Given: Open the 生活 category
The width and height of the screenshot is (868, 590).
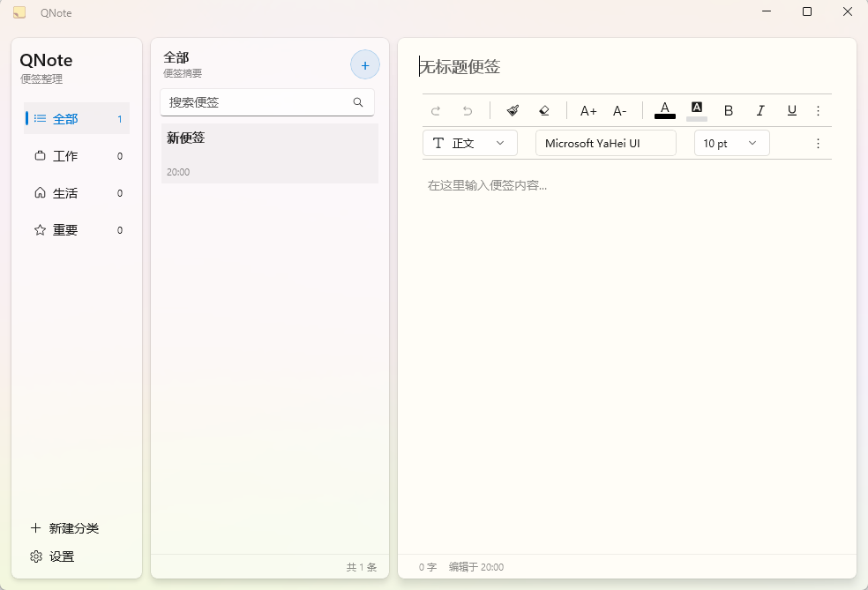Looking at the screenshot, I should pyautogui.click(x=77, y=193).
